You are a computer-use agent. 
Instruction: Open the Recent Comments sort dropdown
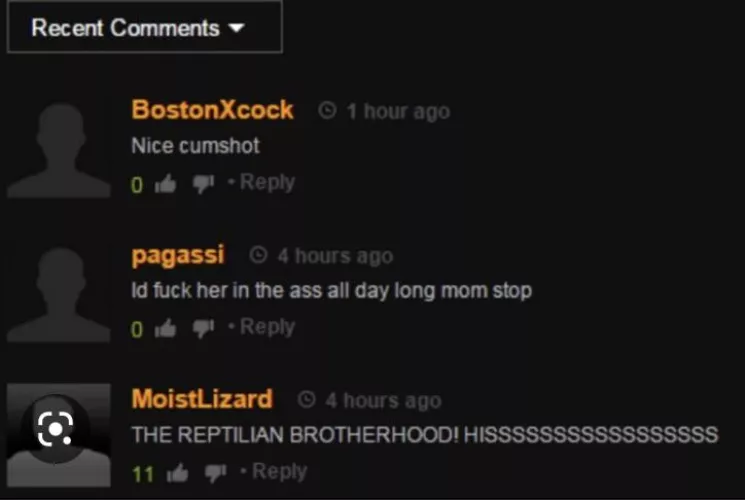144,27
